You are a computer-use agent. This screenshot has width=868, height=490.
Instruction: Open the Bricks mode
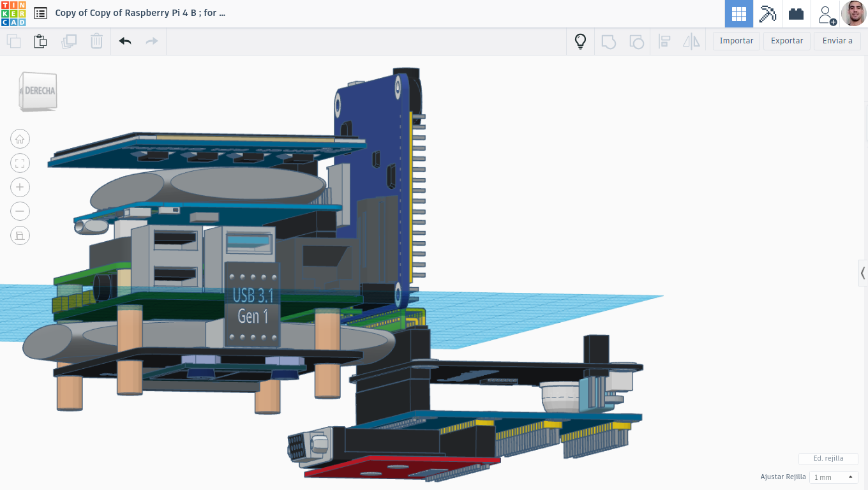coord(796,13)
